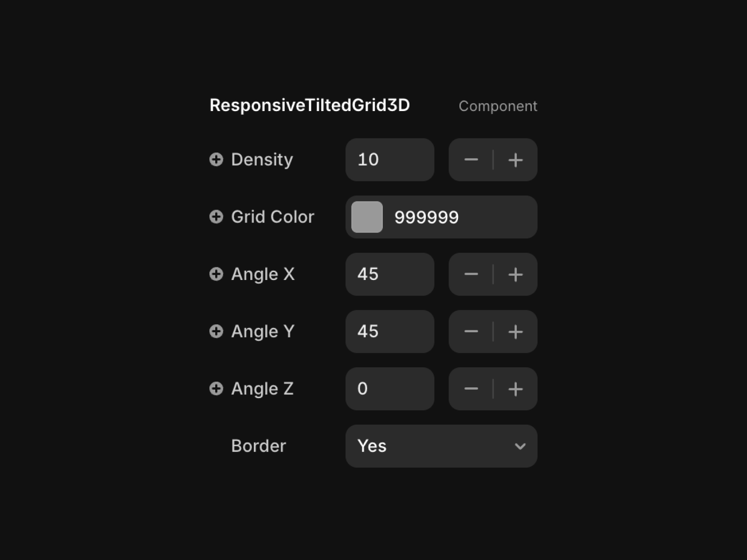This screenshot has height=560, width=747.
Task: Click the plus icon beside Angle Z
Action: coord(216,389)
